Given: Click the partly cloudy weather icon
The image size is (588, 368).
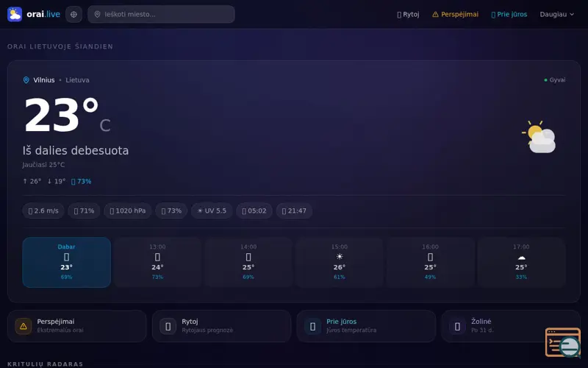Looking at the screenshot, I should pos(539,137).
